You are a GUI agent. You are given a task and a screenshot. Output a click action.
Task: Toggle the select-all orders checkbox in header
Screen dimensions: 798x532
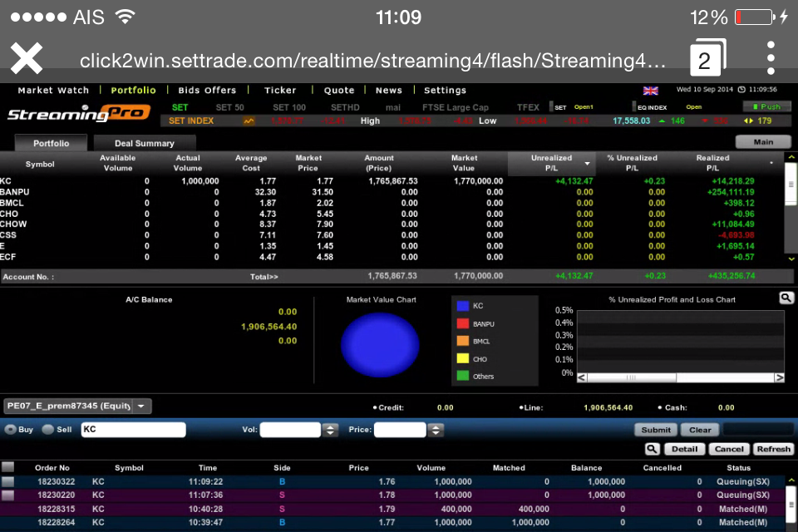(8, 467)
